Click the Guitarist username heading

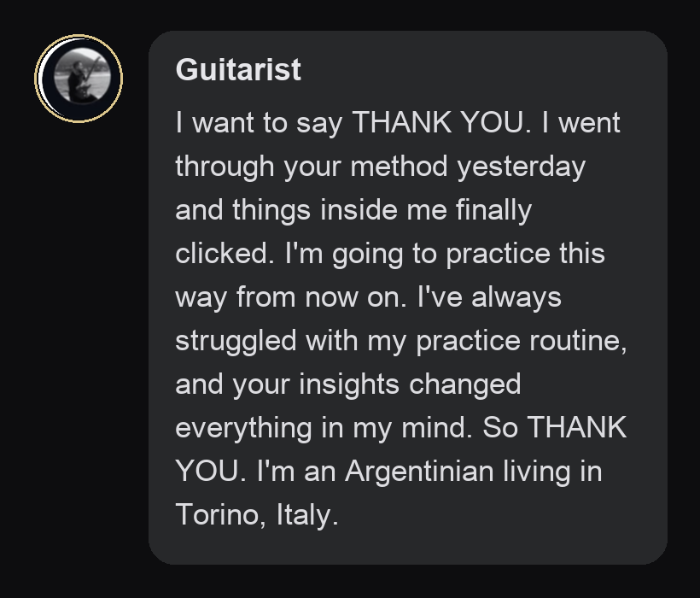point(238,70)
